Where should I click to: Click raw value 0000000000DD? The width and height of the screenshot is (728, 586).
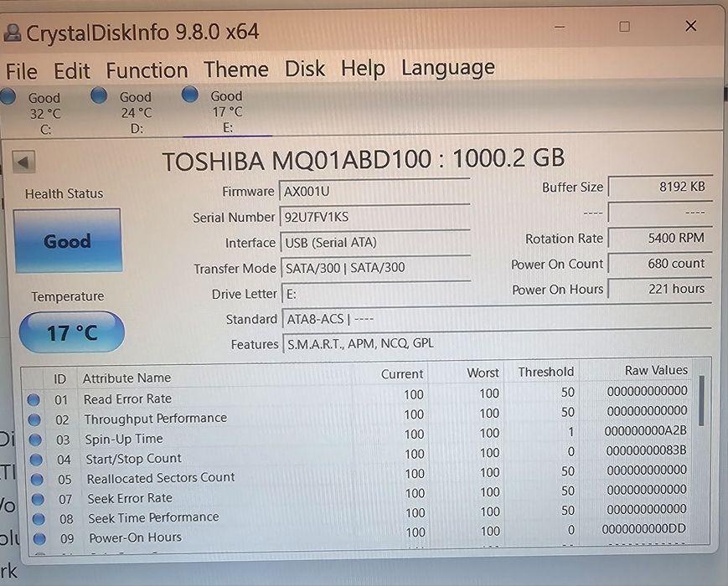[644, 528]
